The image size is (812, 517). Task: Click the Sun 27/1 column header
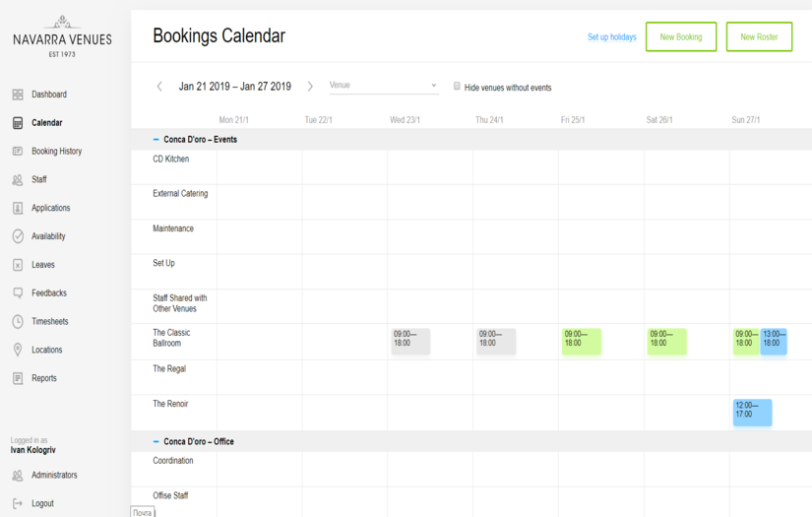tap(746, 120)
